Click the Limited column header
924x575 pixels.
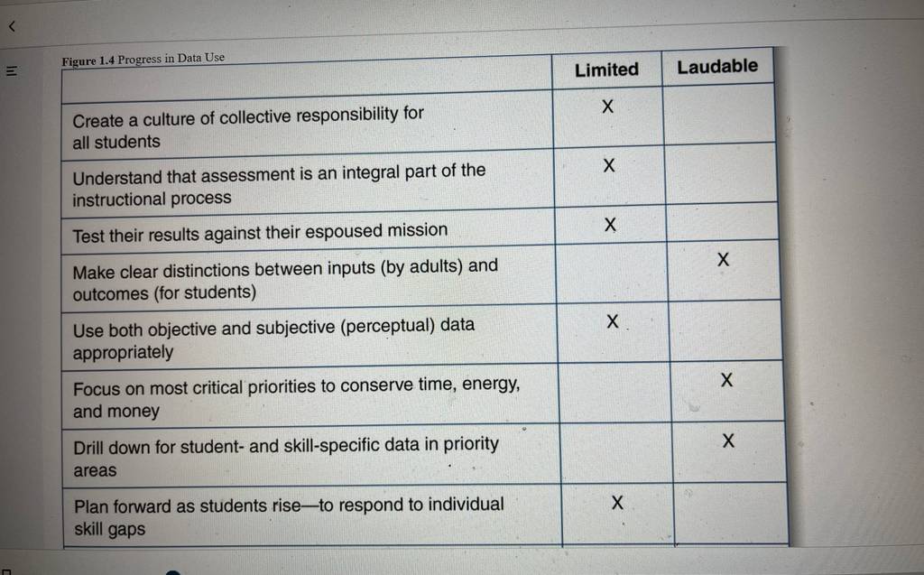[x=606, y=70]
